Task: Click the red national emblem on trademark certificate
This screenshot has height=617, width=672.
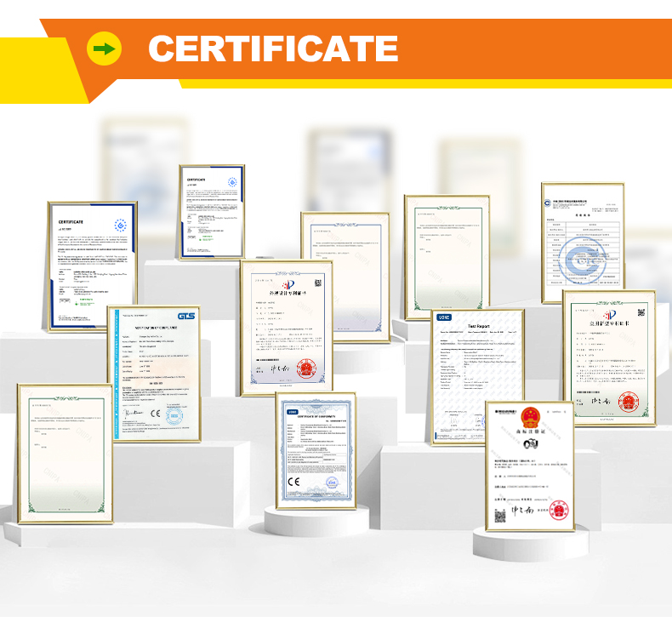Action: pos(530,417)
